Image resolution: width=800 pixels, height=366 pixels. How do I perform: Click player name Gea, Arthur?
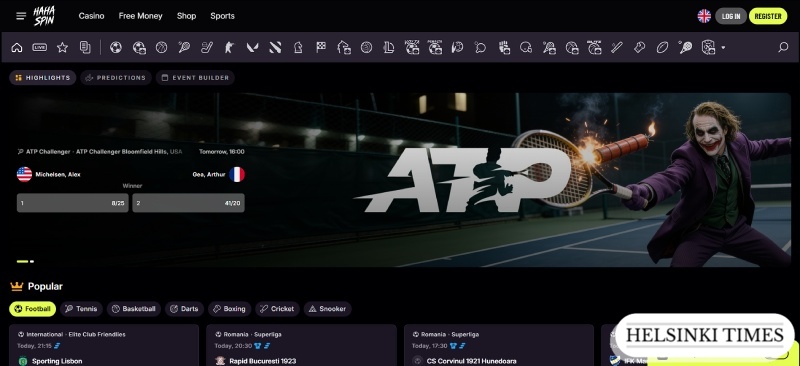209,175
